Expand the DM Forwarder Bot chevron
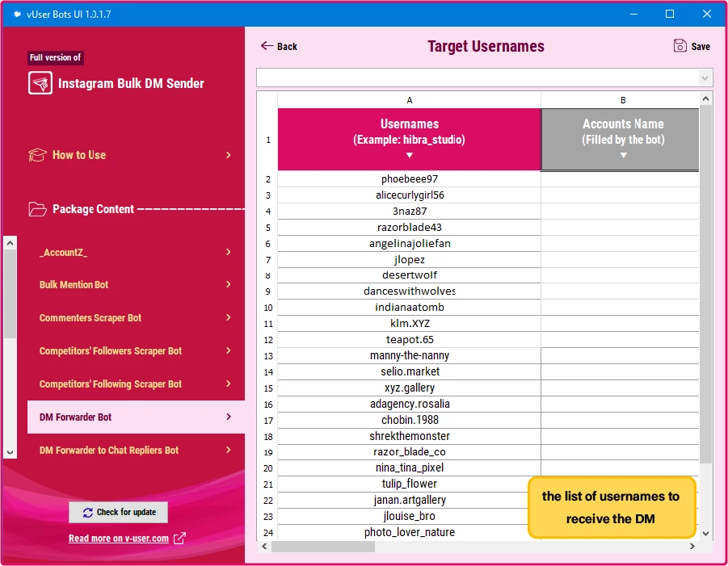The width and height of the screenshot is (728, 566). point(228,417)
